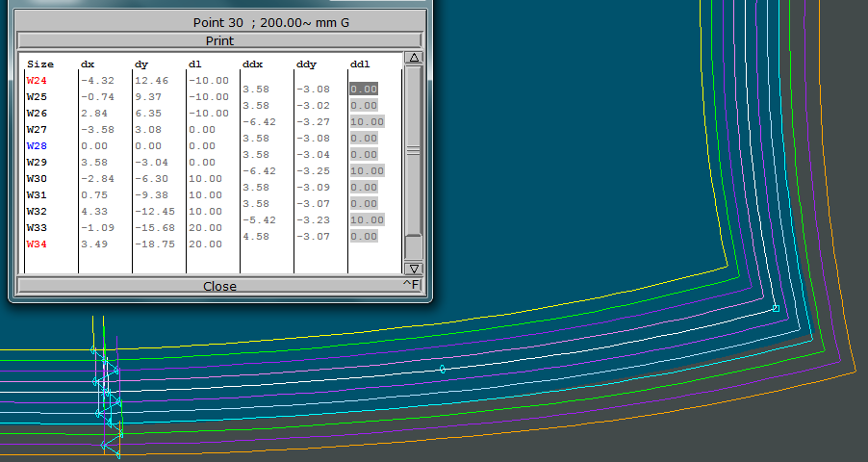Select size W32 row label
Screen dimensions: 868x462
point(37,211)
